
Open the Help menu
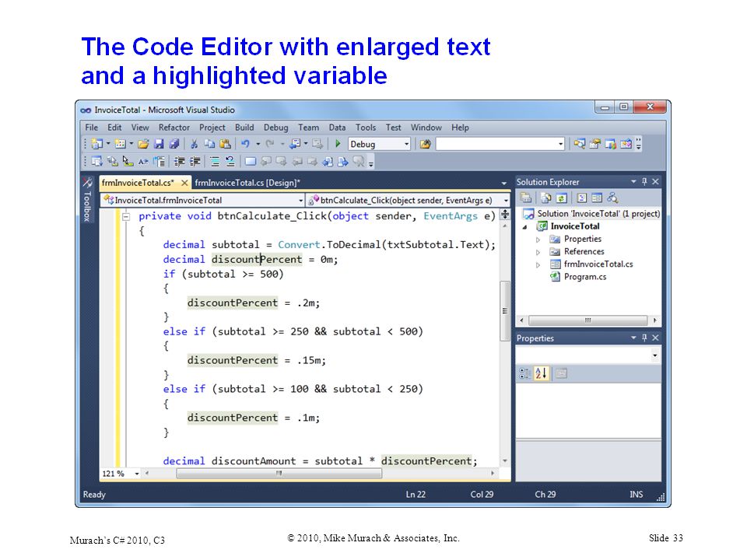pyautogui.click(x=460, y=128)
